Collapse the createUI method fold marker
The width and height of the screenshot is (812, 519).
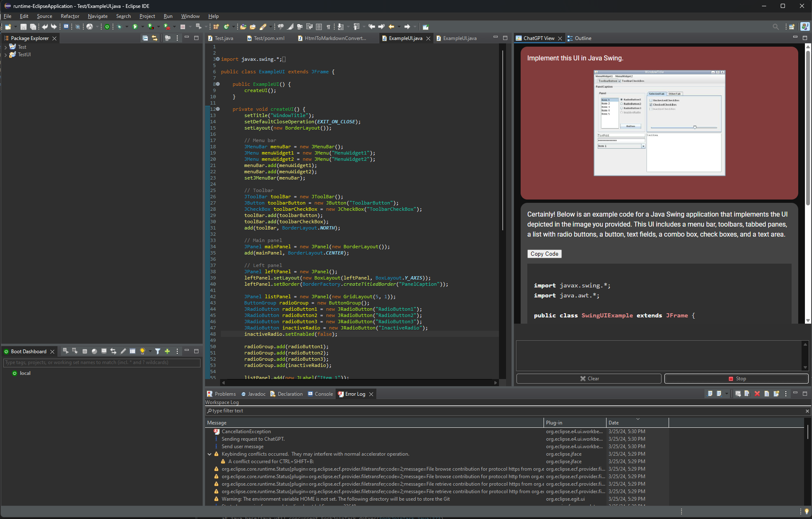click(218, 109)
